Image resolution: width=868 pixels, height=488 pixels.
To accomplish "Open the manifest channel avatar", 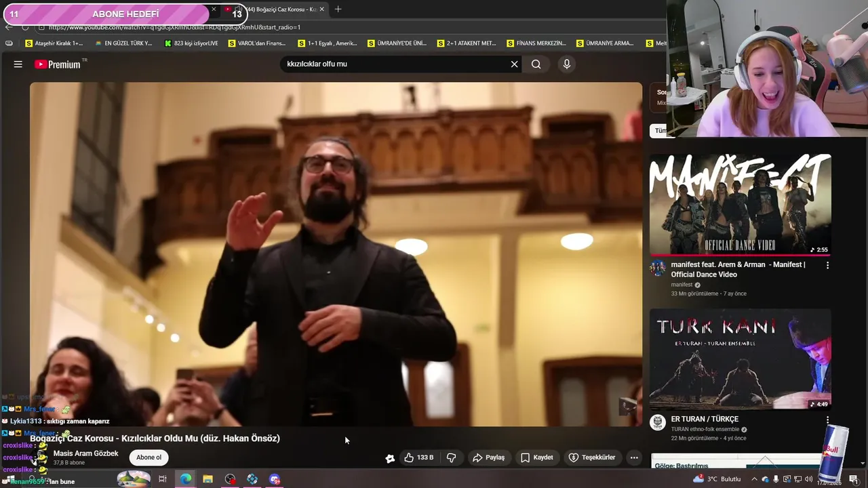I will [x=658, y=268].
